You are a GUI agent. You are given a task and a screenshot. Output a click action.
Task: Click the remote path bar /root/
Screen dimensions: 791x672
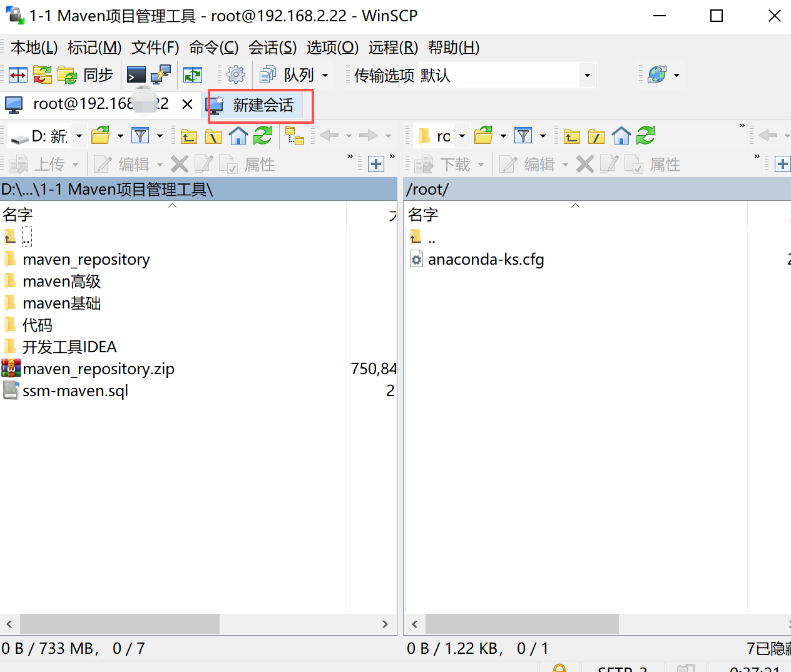(598, 189)
